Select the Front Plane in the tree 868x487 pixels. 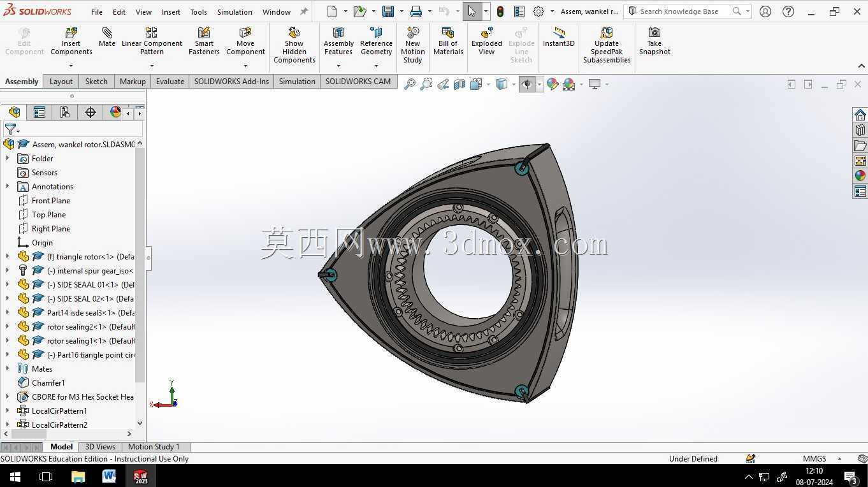51,201
